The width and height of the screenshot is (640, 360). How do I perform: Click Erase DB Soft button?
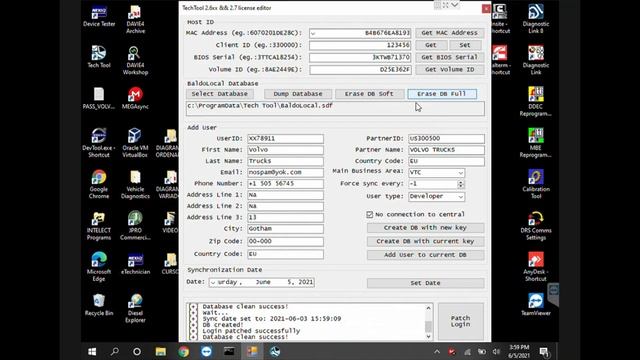(x=369, y=94)
